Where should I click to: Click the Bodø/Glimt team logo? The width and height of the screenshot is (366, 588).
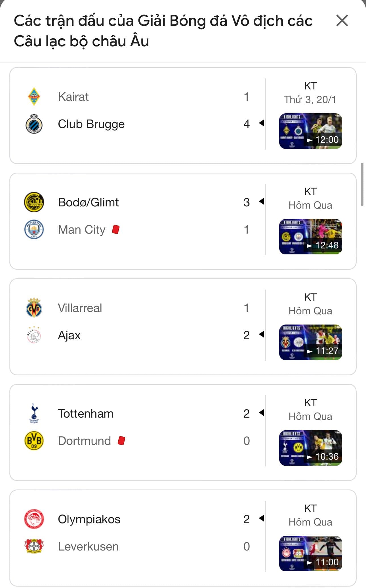(34, 202)
